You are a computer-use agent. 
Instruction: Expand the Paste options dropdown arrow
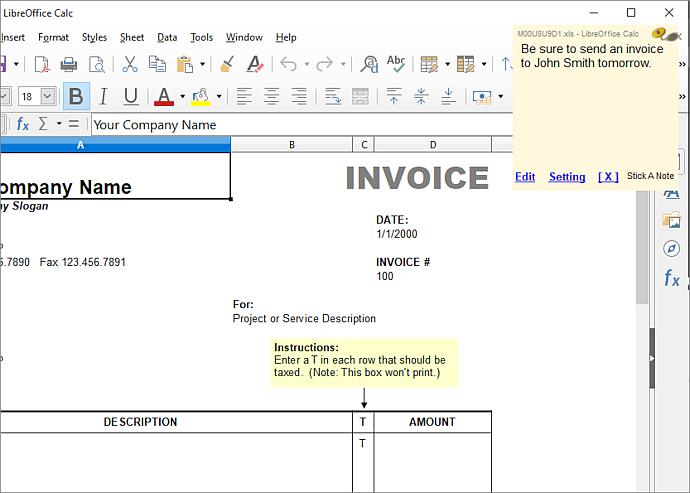click(x=202, y=65)
